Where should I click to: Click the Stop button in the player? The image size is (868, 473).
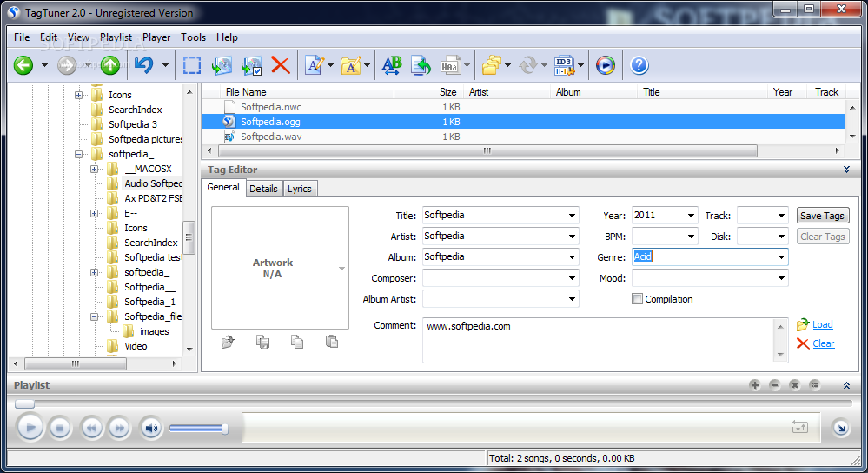tap(60, 428)
